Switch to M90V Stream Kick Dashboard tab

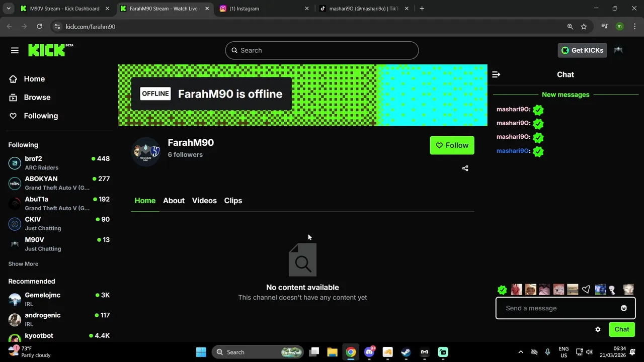click(64, 9)
